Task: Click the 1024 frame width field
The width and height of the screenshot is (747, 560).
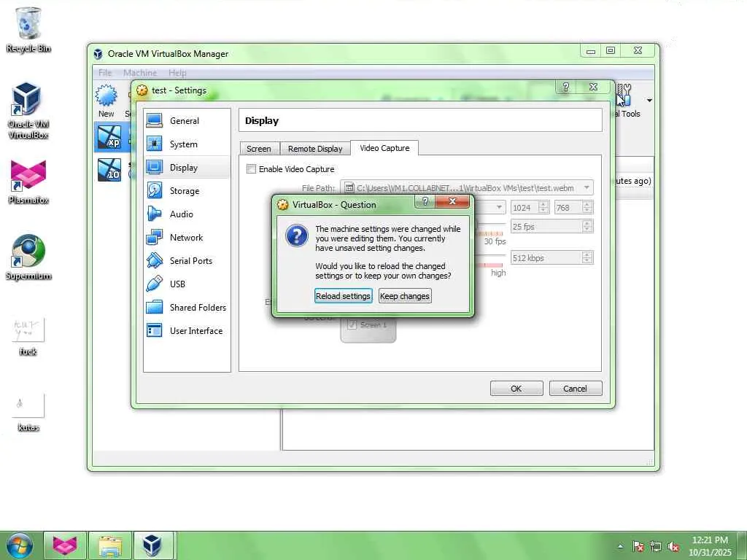Action: [x=525, y=207]
